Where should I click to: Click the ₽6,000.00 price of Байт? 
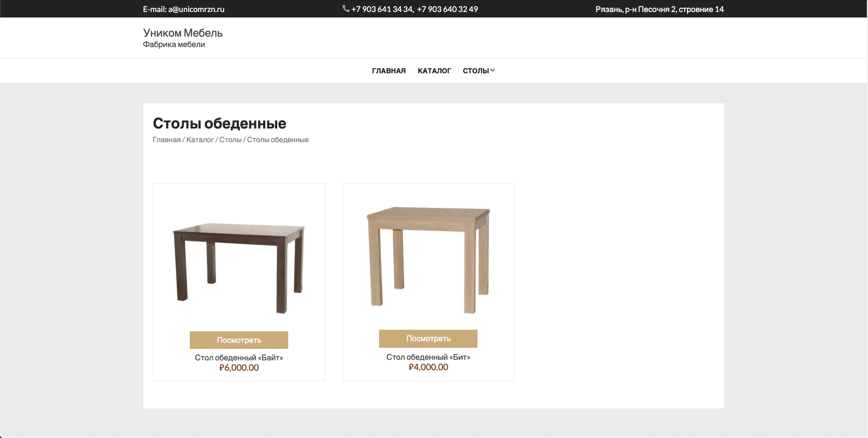239,368
